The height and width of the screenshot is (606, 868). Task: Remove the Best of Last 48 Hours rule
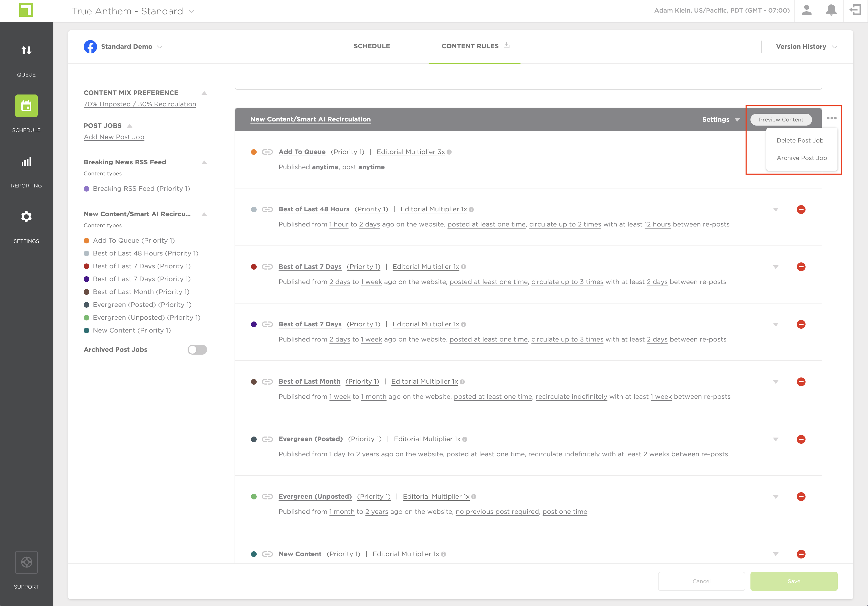point(801,210)
